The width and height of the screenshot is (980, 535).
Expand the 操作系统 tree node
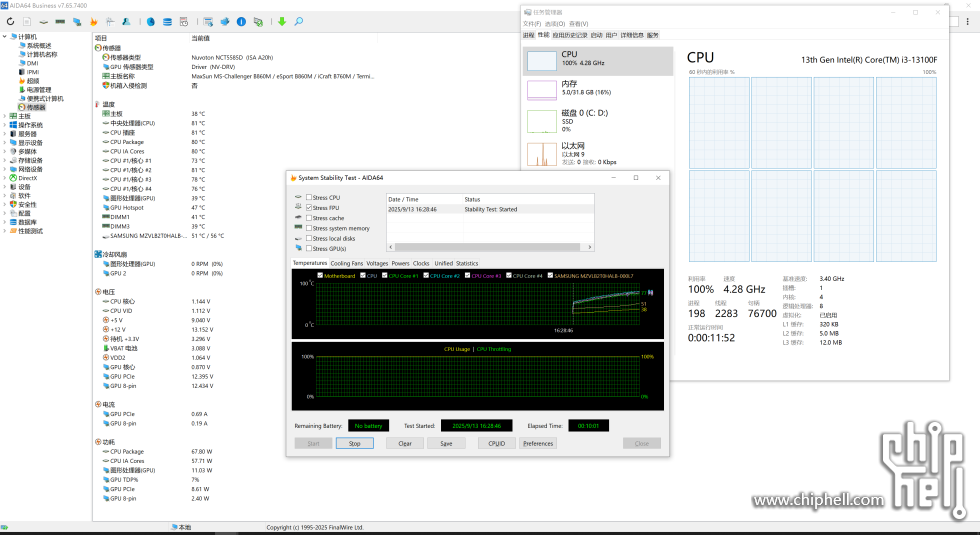(5, 125)
